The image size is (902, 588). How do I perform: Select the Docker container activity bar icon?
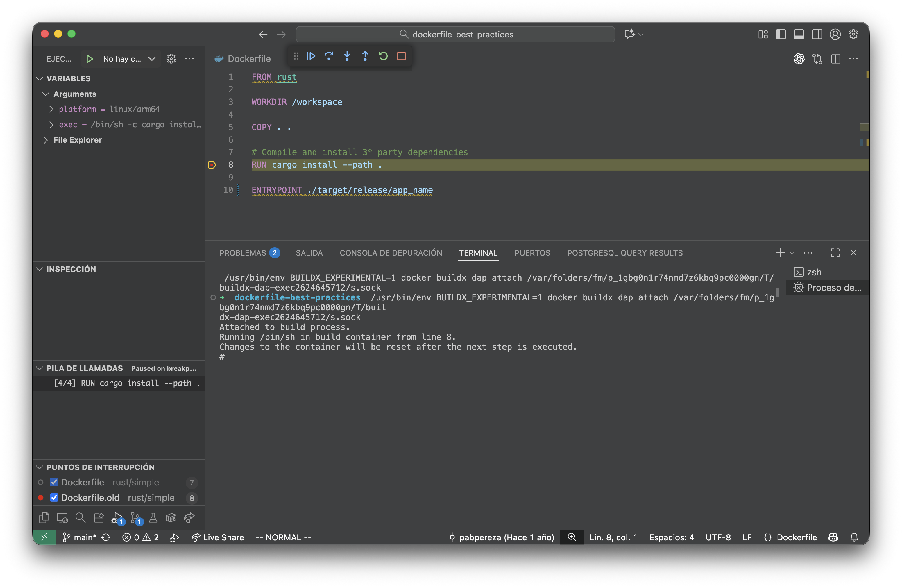[171, 518]
